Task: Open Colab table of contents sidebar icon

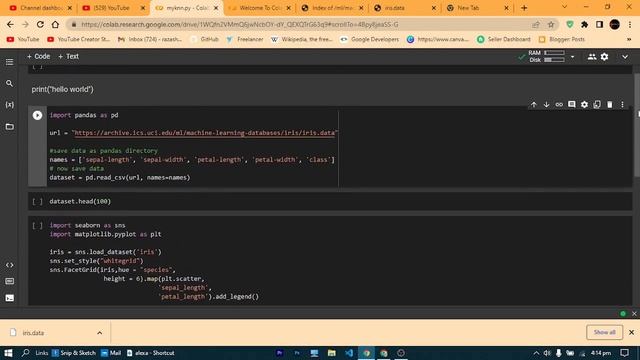Action: [x=9, y=62]
